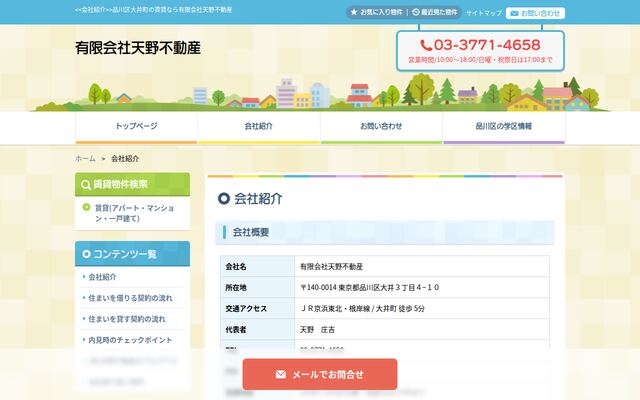Click the お問い合わせ header button
Viewport: 640px width, 400px height.
click(x=536, y=13)
